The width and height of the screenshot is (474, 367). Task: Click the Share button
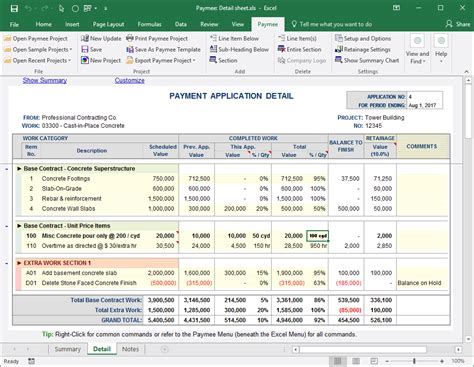pos(458,24)
